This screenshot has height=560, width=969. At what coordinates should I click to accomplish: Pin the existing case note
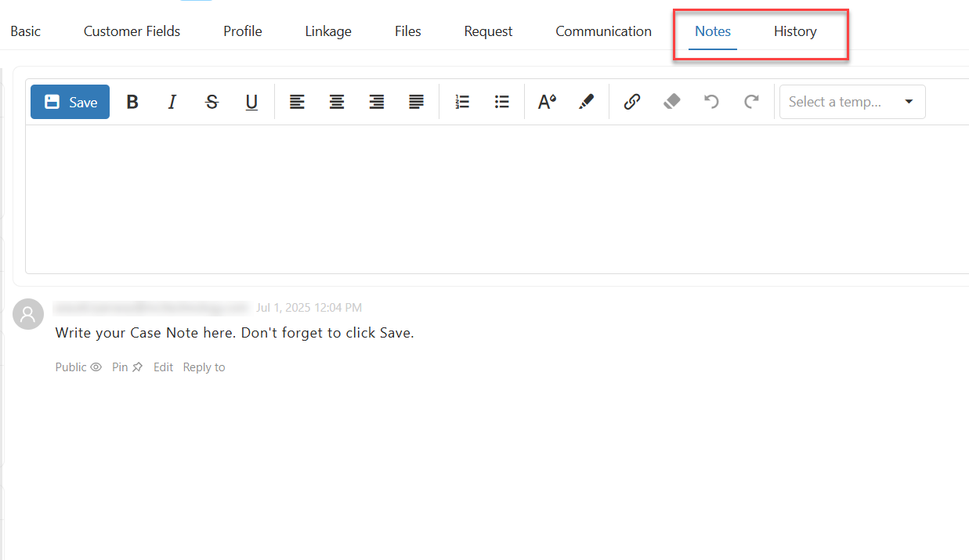pos(128,367)
